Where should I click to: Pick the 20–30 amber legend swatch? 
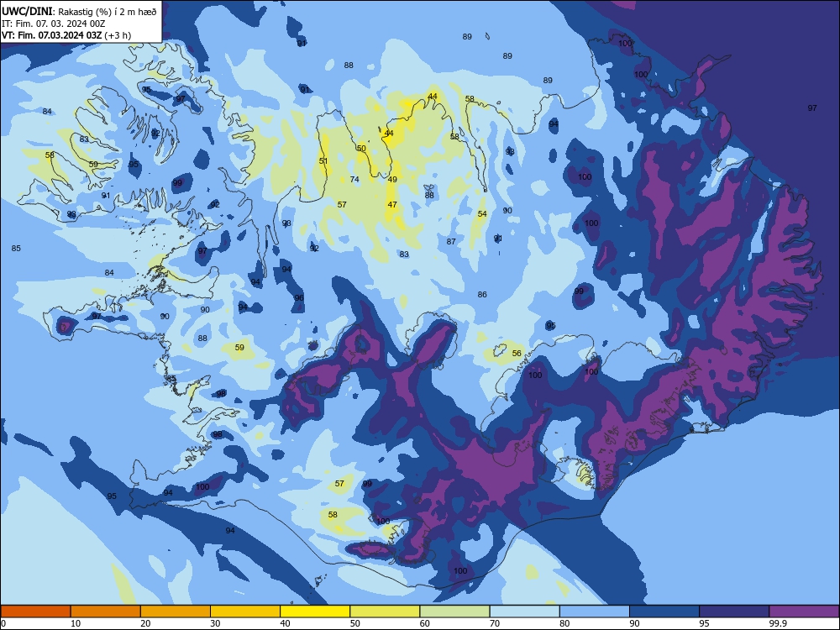(x=176, y=612)
